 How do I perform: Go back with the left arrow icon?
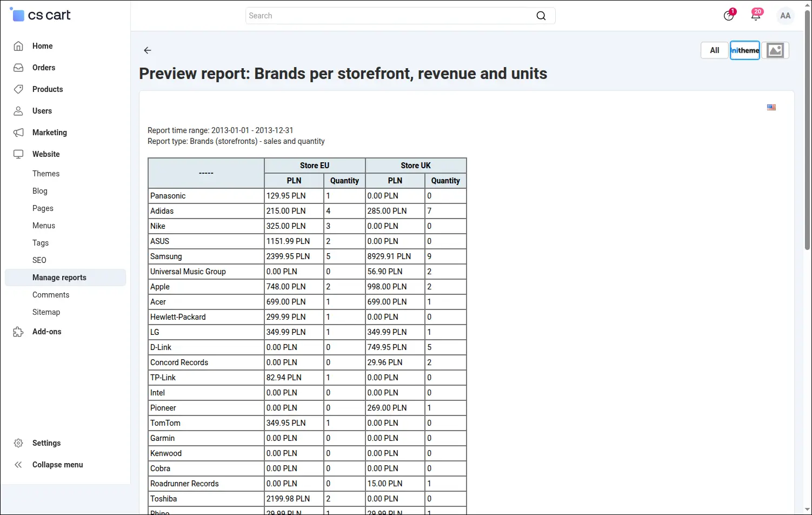coord(148,50)
